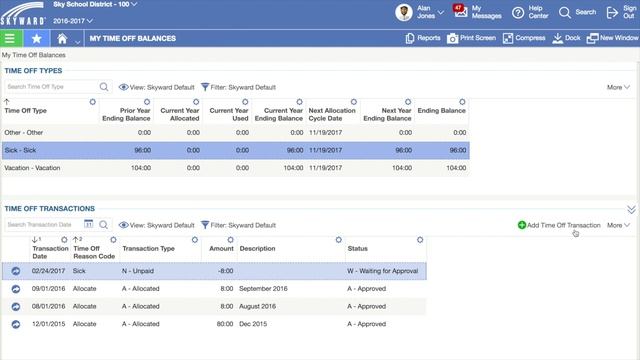640x360 pixels.
Task: Open Filter Skyward Default for Transactions
Action: (x=239, y=225)
